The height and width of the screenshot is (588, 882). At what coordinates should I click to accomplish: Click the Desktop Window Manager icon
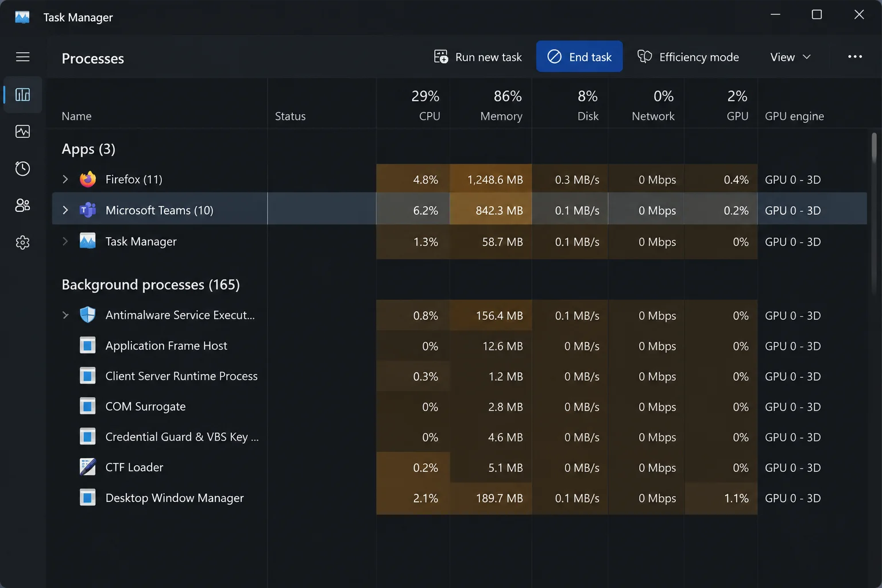tap(88, 497)
